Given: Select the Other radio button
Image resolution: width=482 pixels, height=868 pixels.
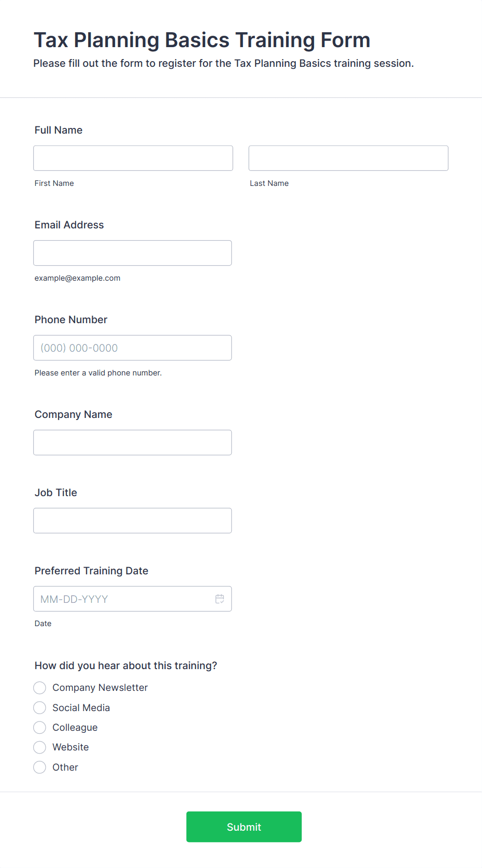Looking at the screenshot, I should tap(40, 767).
